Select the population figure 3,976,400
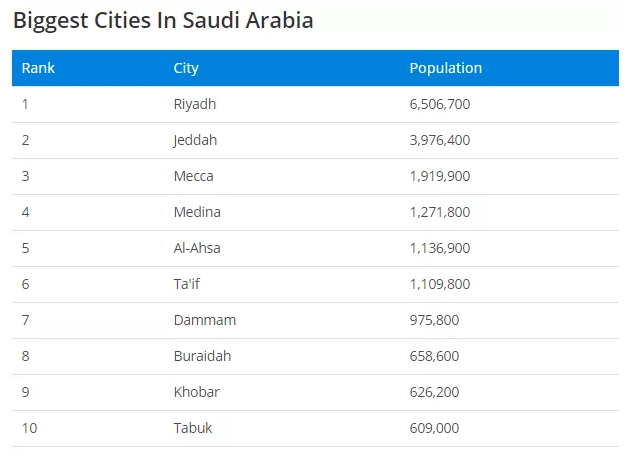Viewport: 626px width, 458px height. point(439,140)
